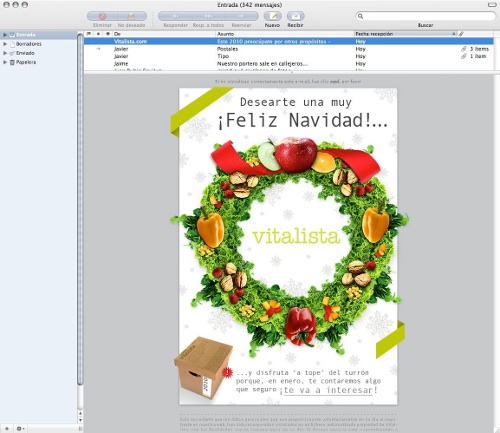Select Javier's Postales message
The height and width of the screenshot is (433, 500).
(x=289, y=49)
